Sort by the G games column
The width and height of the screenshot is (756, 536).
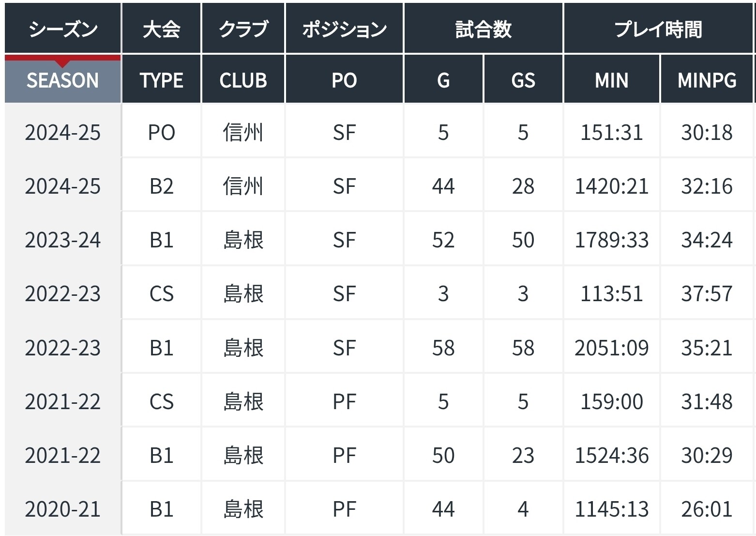tap(443, 80)
